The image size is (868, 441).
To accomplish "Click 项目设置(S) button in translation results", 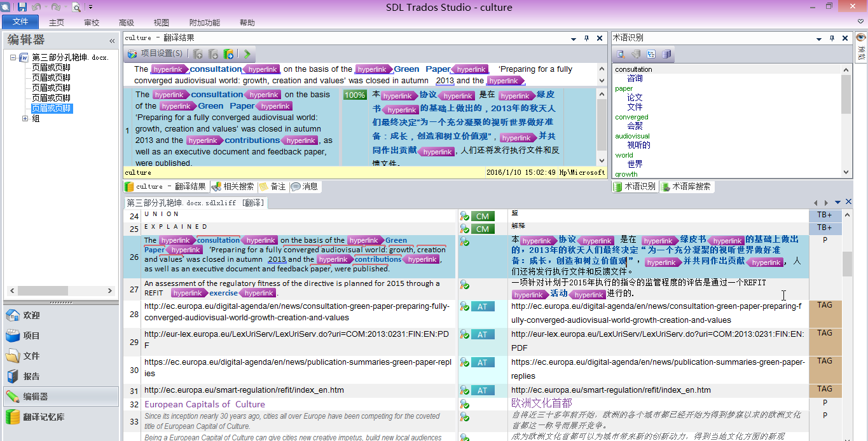I will (155, 54).
